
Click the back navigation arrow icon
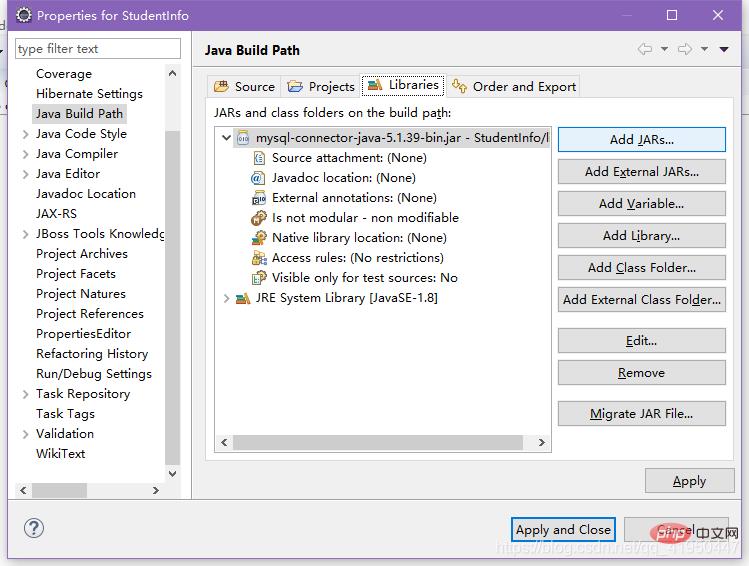645,50
